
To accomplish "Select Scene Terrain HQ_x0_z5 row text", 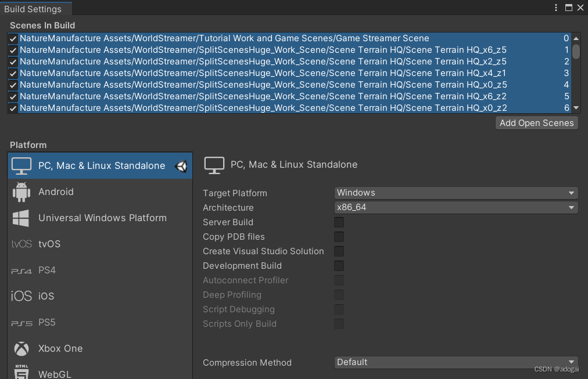I will pyautogui.click(x=263, y=85).
